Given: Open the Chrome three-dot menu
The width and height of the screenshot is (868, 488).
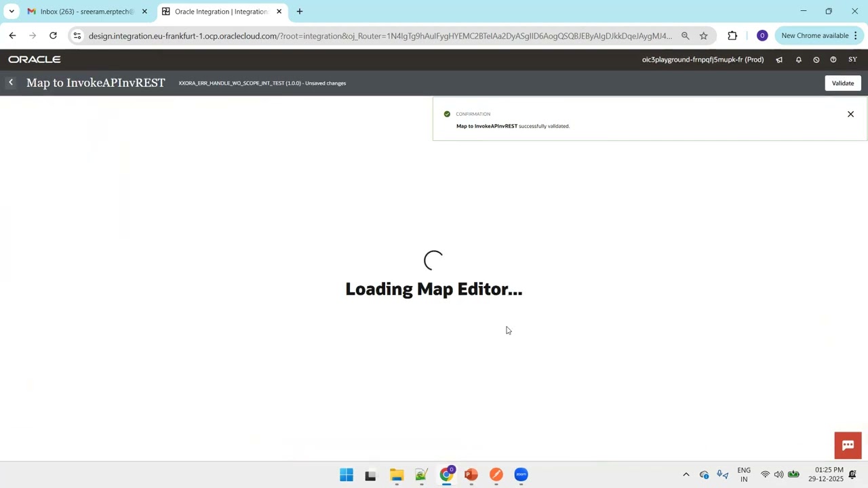Looking at the screenshot, I should pyautogui.click(x=856, y=36).
